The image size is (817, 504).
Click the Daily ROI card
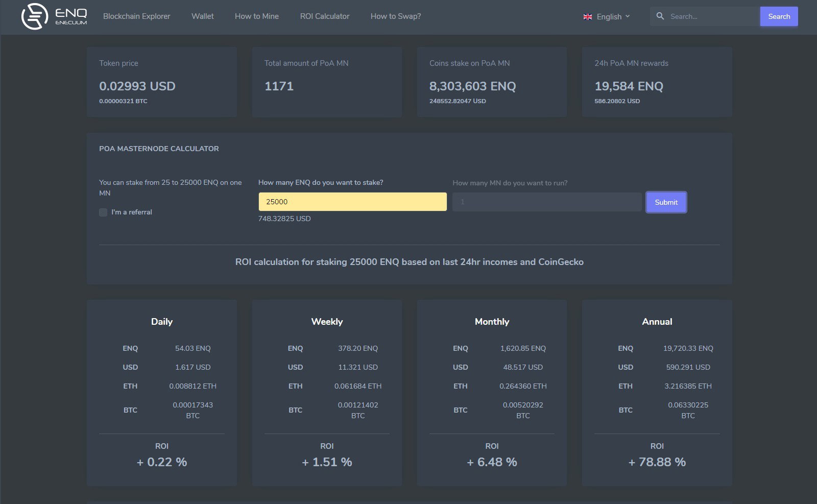[161, 392]
